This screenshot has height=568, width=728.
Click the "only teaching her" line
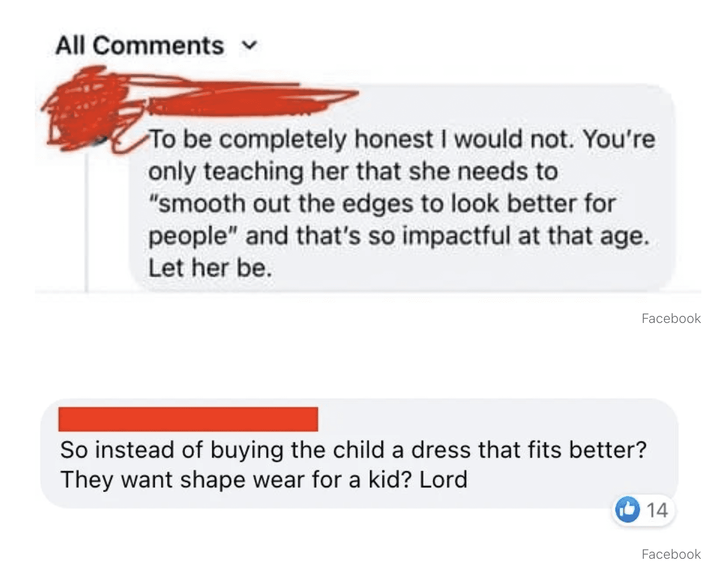(353, 171)
